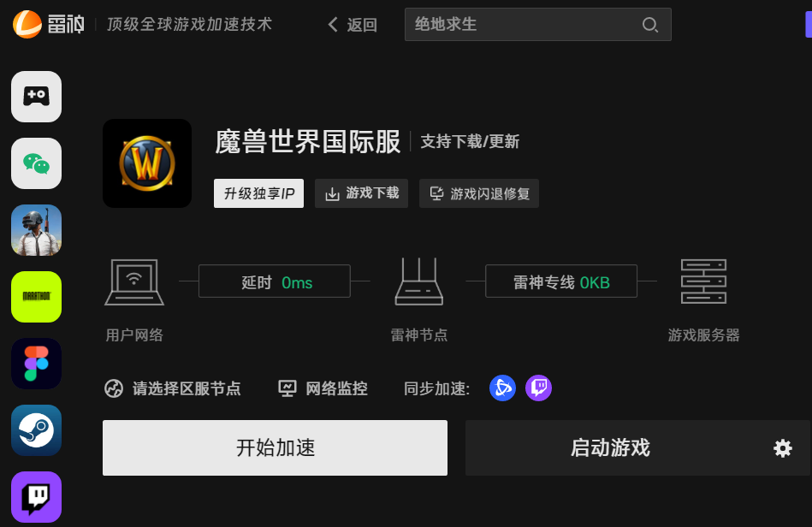The height and width of the screenshot is (527, 812).
Task: Go back using the 返回 menu item
Action: 363,25
